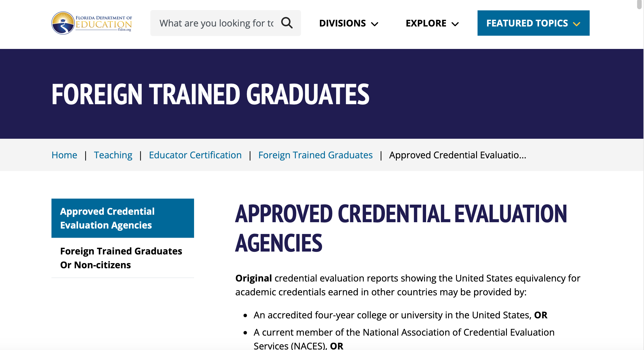
Task: Click the Divisions chevron arrow
Action: pyautogui.click(x=375, y=24)
